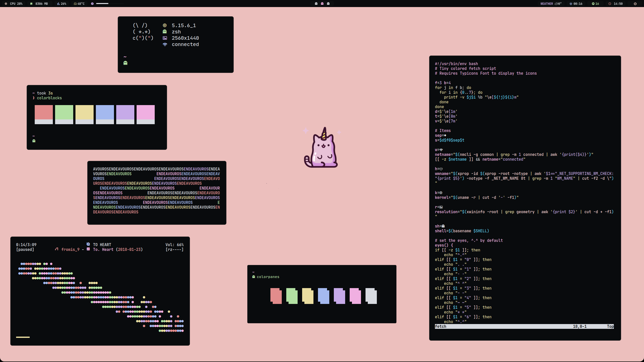This screenshot has width=644, height=362.
Task: Click the '[rz----]' playback flags text
Action: (175, 249)
